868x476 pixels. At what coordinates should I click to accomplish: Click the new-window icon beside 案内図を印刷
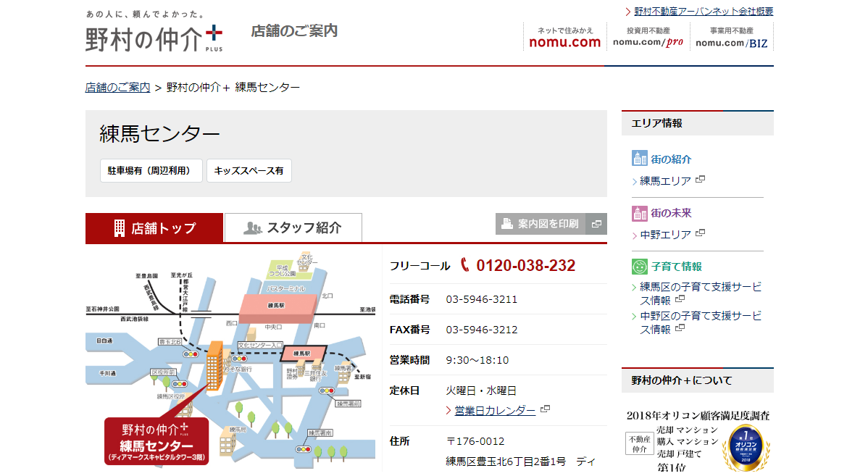596,224
